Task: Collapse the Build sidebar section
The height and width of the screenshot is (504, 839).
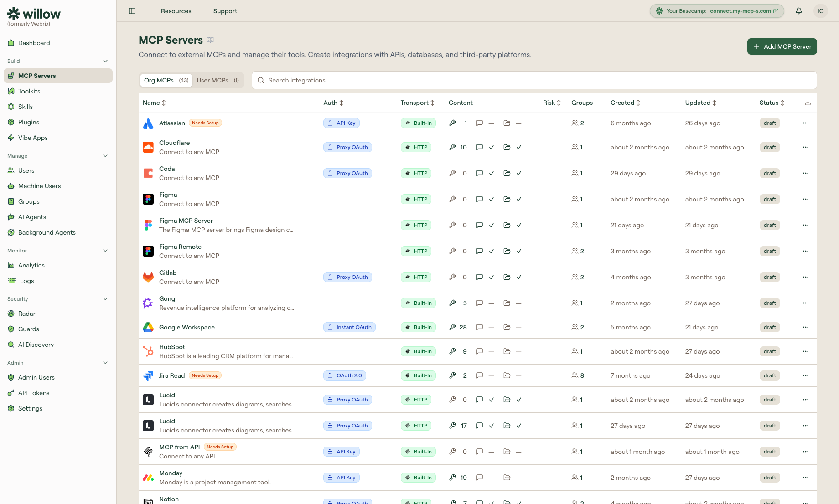Action: (x=105, y=61)
